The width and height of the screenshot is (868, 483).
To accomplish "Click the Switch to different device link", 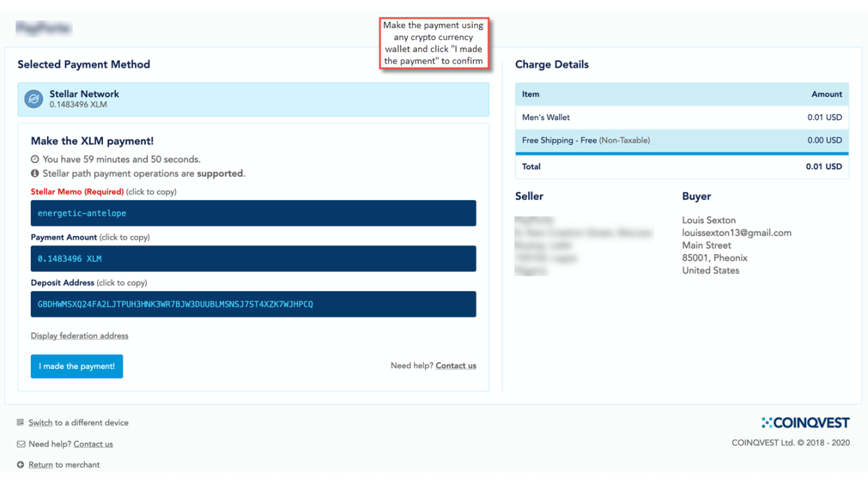I will click(x=41, y=423).
